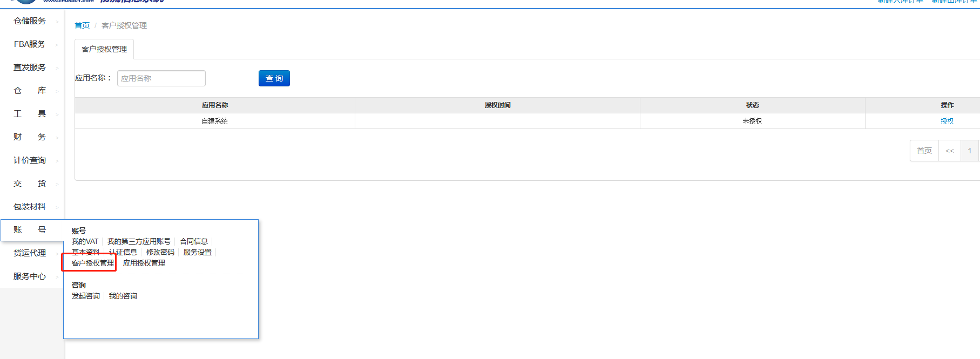Screen dimensions: 980x359
Task: Click the 应用名称 search input field
Action: tap(161, 78)
